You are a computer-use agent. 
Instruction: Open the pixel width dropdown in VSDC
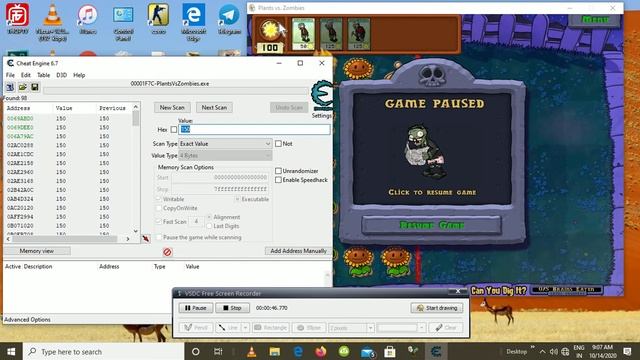[x=370, y=328]
